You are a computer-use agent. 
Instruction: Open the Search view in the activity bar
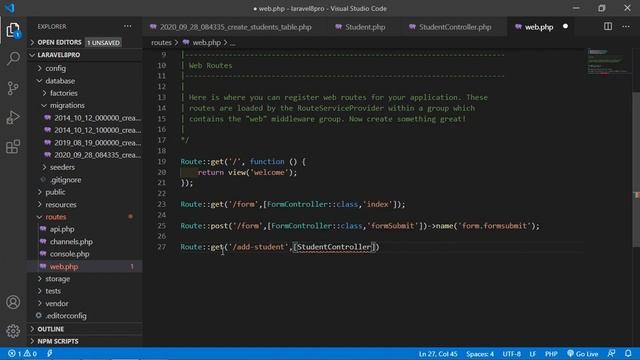coord(13,58)
